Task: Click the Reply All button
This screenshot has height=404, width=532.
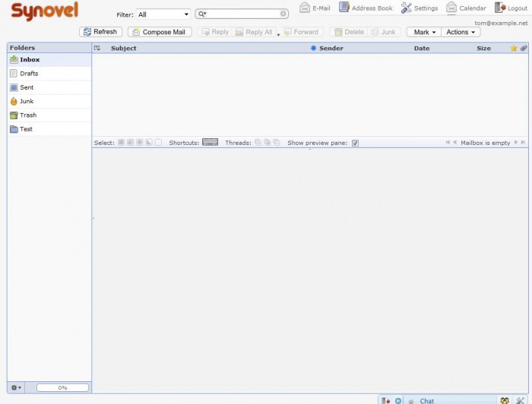Action: (x=254, y=32)
